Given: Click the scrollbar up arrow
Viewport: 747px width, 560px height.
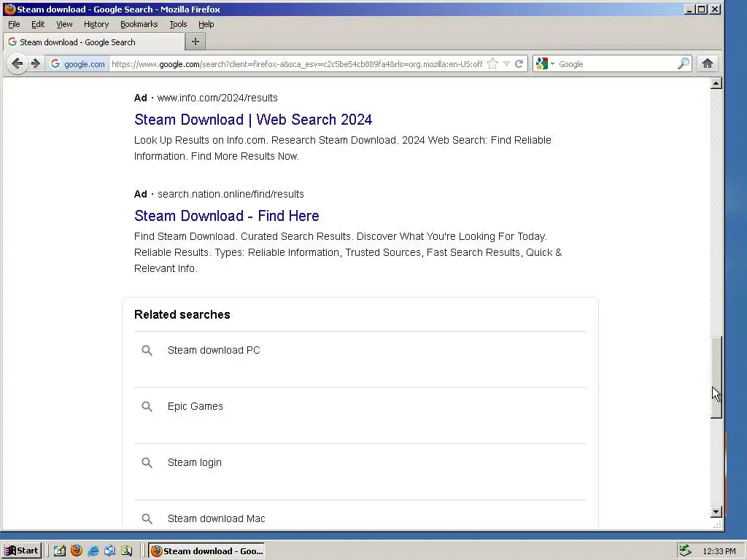Looking at the screenshot, I should point(716,84).
